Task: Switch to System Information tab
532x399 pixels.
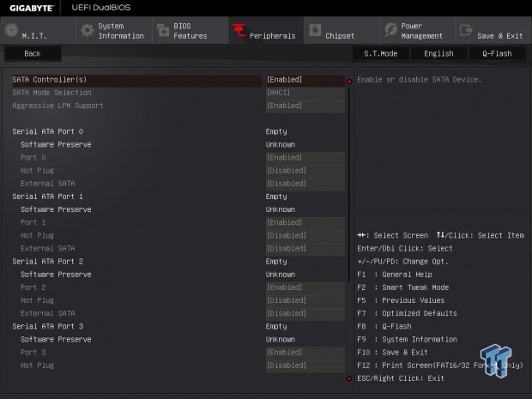Action: [114, 31]
